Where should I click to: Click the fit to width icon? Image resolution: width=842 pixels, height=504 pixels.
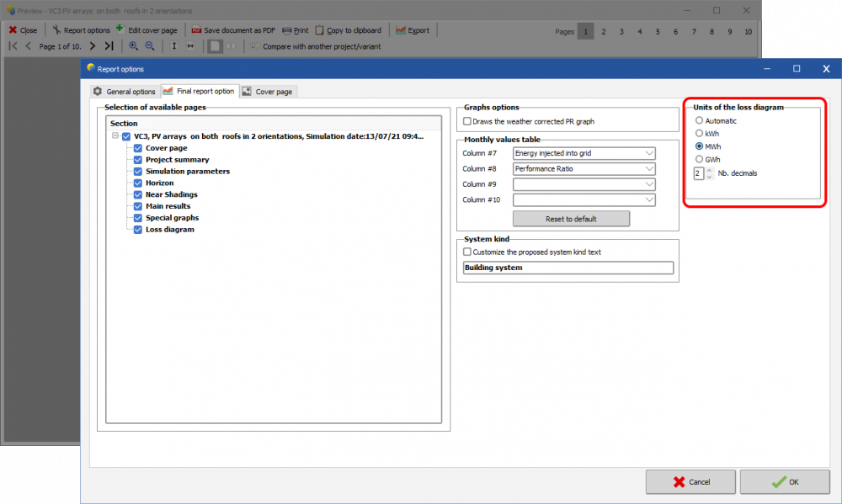pyautogui.click(x=190, y=46)
